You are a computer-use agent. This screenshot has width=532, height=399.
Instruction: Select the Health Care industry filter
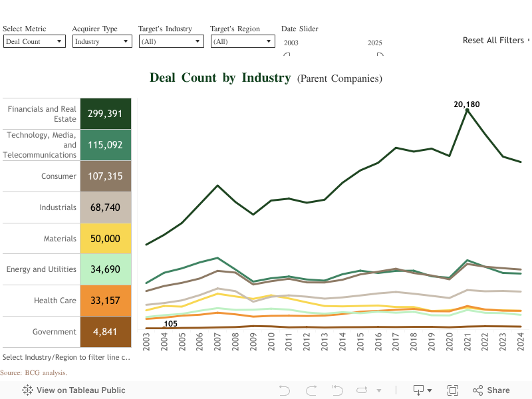pos(66,301)
